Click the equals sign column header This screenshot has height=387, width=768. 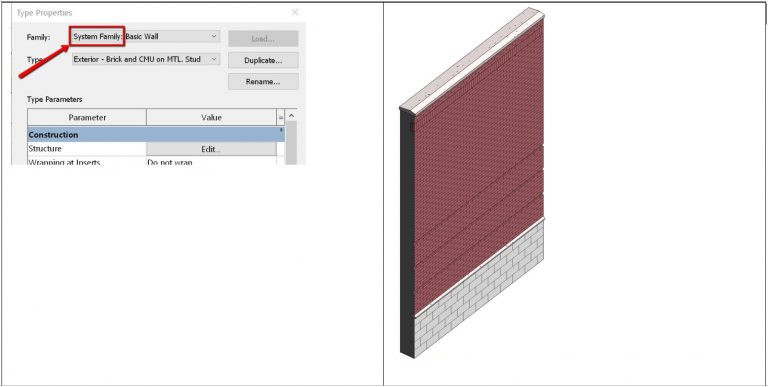[281, 118]
